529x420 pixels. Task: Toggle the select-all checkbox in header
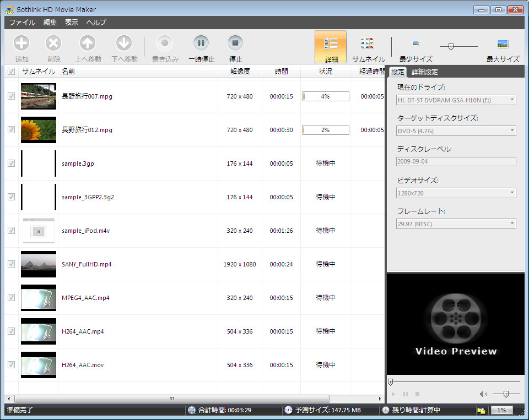(x=12, y=72)
